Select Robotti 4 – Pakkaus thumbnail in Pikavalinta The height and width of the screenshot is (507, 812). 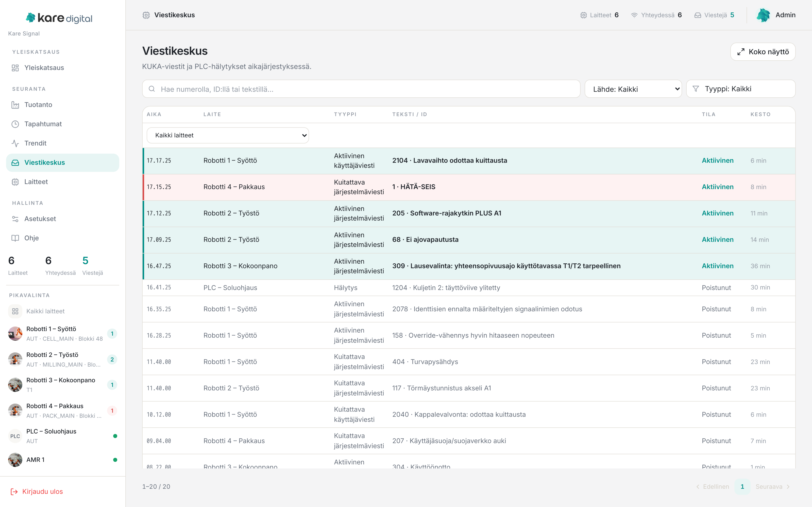(x=15, y=410)
